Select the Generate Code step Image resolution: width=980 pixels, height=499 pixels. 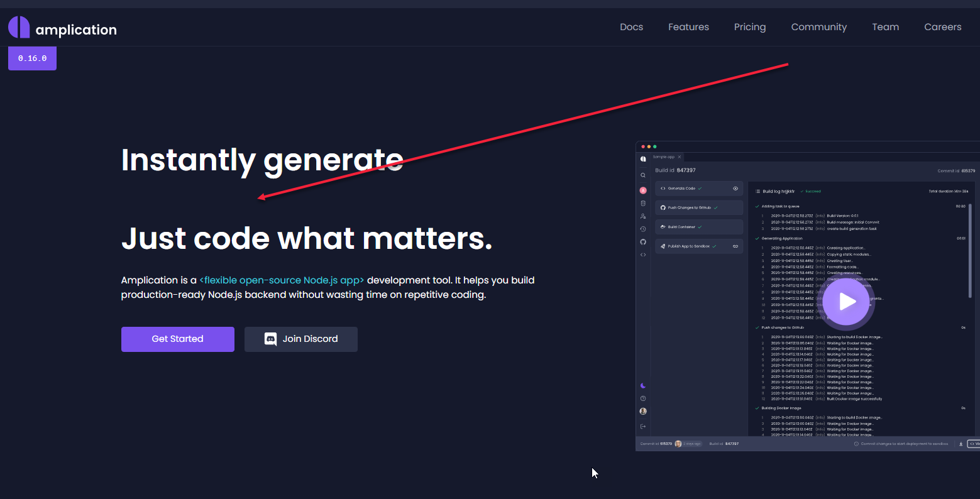tap(699, 189)
